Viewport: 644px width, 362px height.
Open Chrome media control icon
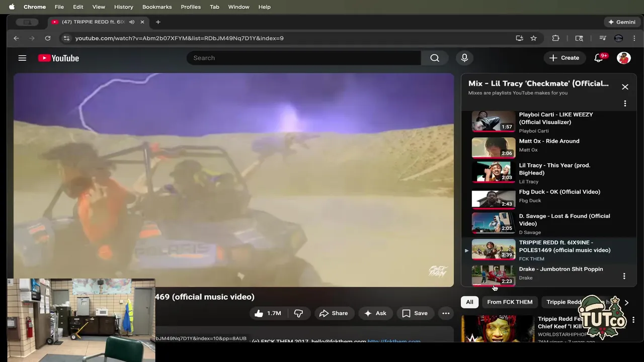pos(603,38)
